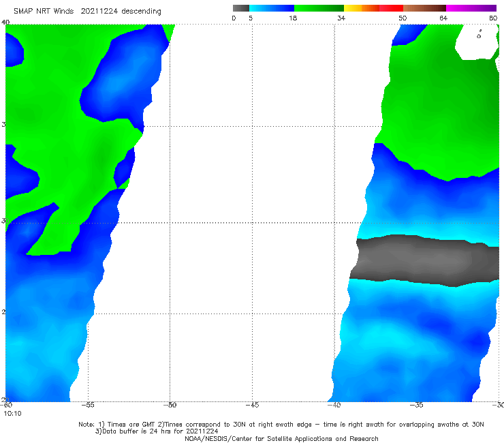504x443 pixels.
Task: Click the longitude label '-40'
Action: point(334,405)
